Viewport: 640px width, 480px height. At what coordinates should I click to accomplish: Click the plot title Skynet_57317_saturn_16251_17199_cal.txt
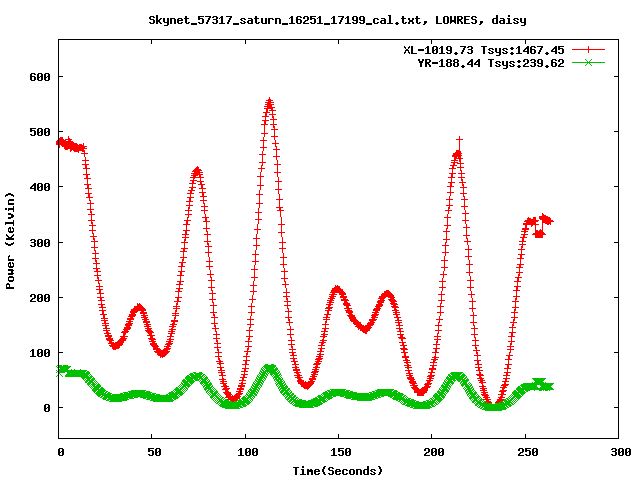click(x=337, y=20)
